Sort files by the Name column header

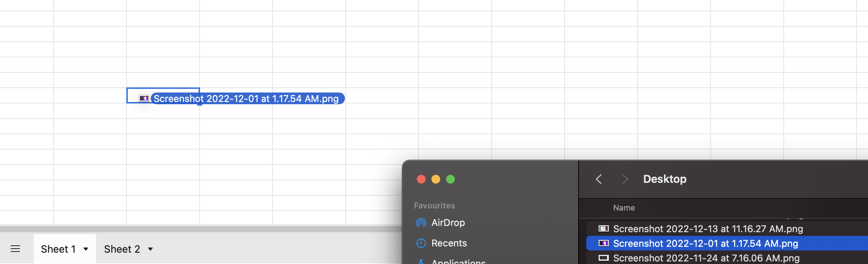click(x=624, y=208)
